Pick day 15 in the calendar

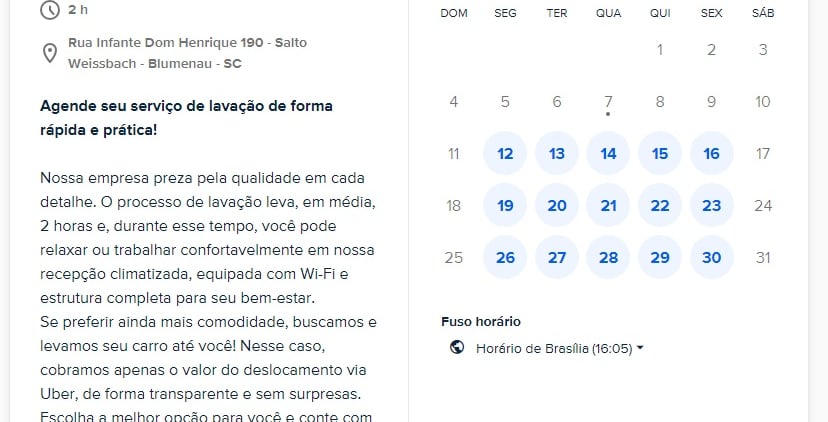[660, 153]
